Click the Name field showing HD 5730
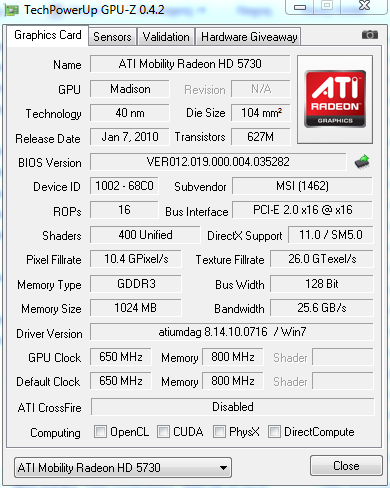This screenshot has width=390, height=488. 190,64
